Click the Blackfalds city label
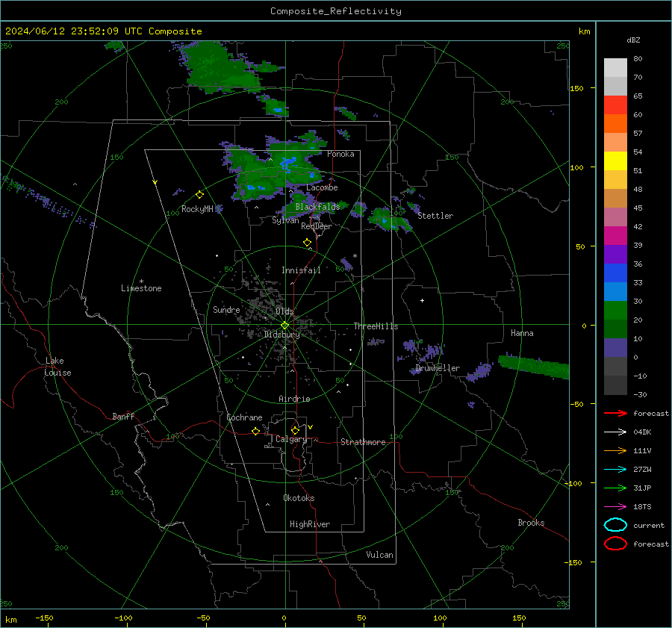Screen dimensions: 672x628 pyautogui.click(x=317, y=207)
